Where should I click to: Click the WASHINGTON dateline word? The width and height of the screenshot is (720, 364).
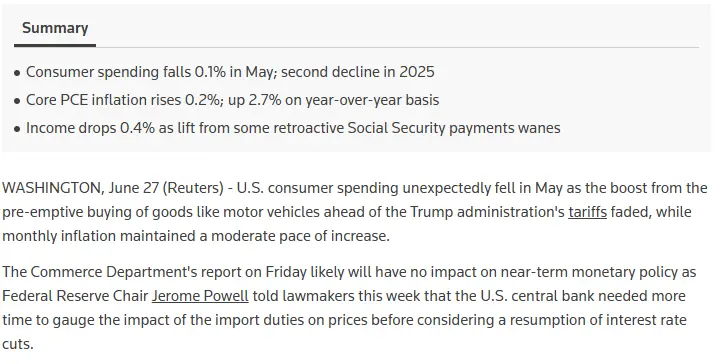tap(53, 188)
